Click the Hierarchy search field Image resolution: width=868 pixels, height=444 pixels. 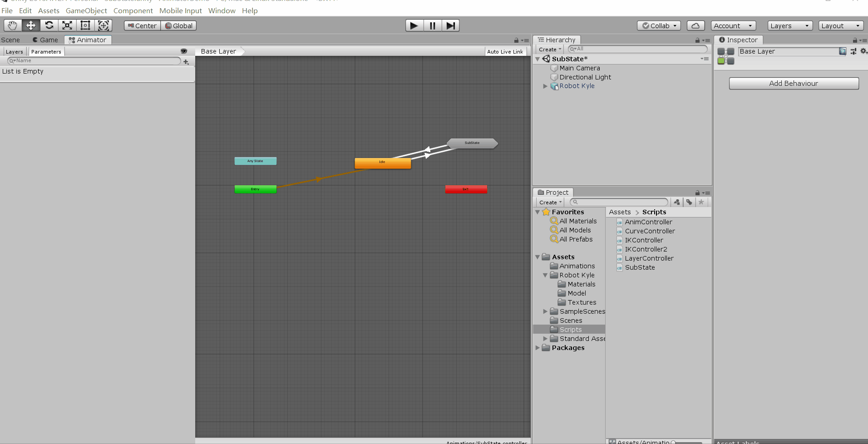click(x=637, y=49)
